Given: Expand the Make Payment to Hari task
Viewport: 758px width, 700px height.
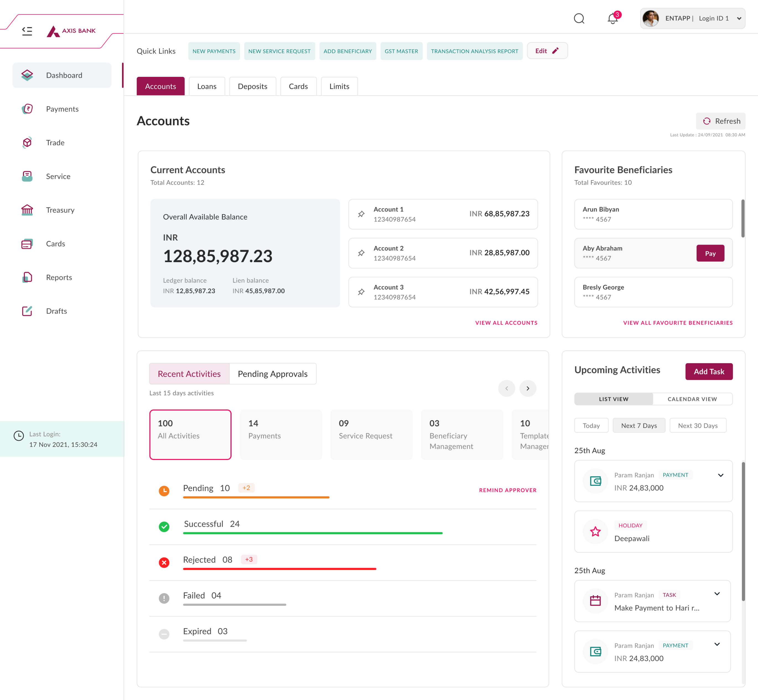Looking at the screenshot, I should point(717,594).
